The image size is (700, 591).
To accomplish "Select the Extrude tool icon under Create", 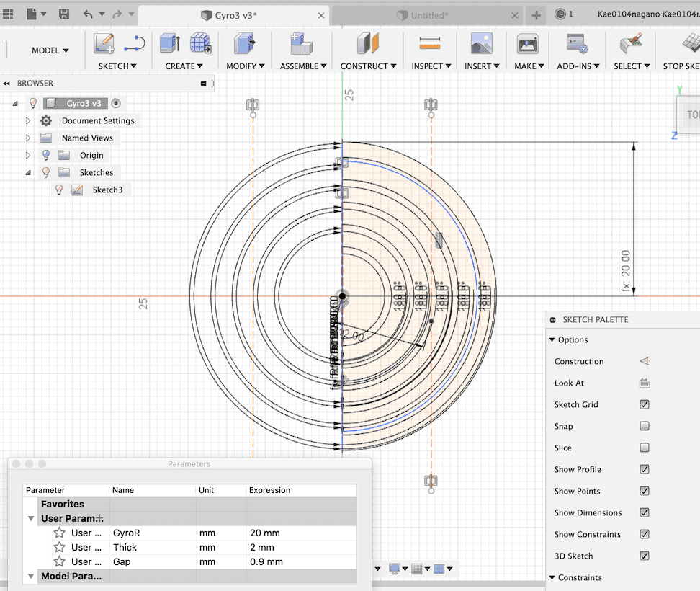I will (169, 44).
